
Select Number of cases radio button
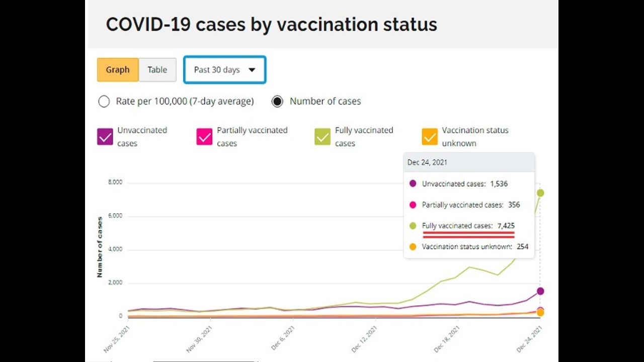[x=277, y=102]
